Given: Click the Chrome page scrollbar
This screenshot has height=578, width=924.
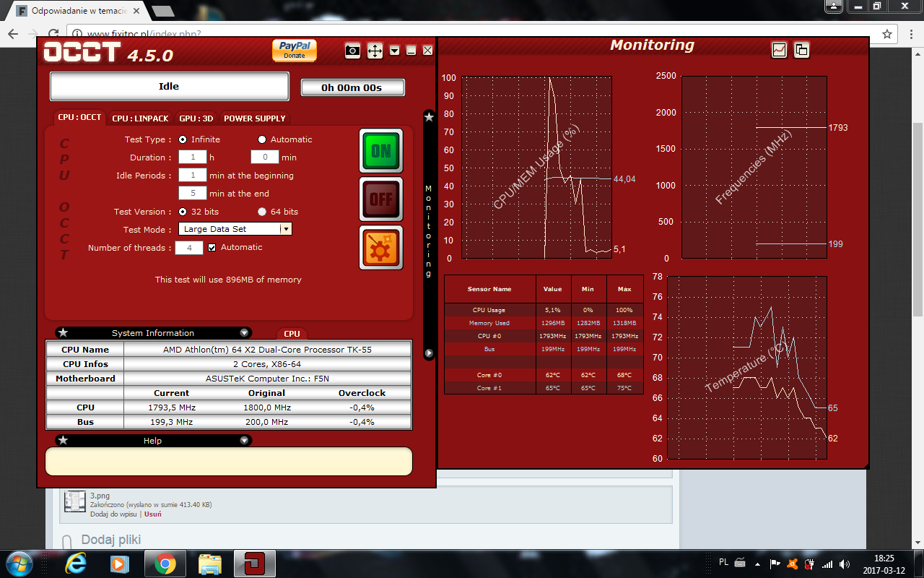Looking at the screenshot, I should [918, 220].
